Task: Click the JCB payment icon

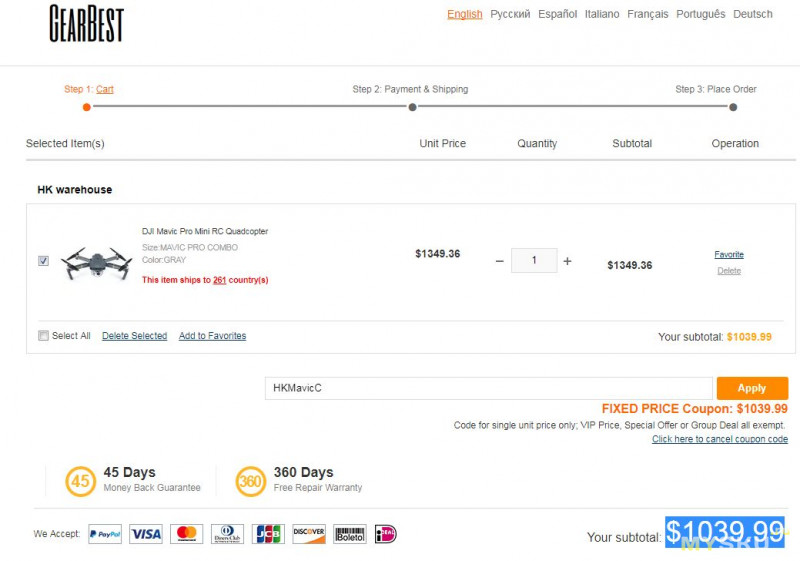Action: tap(268, 534)
